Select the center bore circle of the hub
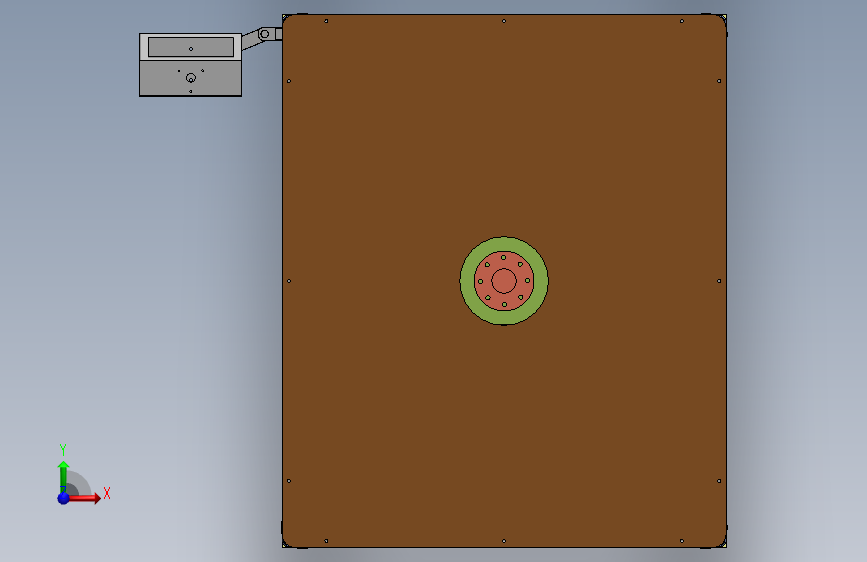The image size is (867, 562). tap(504, 281)
